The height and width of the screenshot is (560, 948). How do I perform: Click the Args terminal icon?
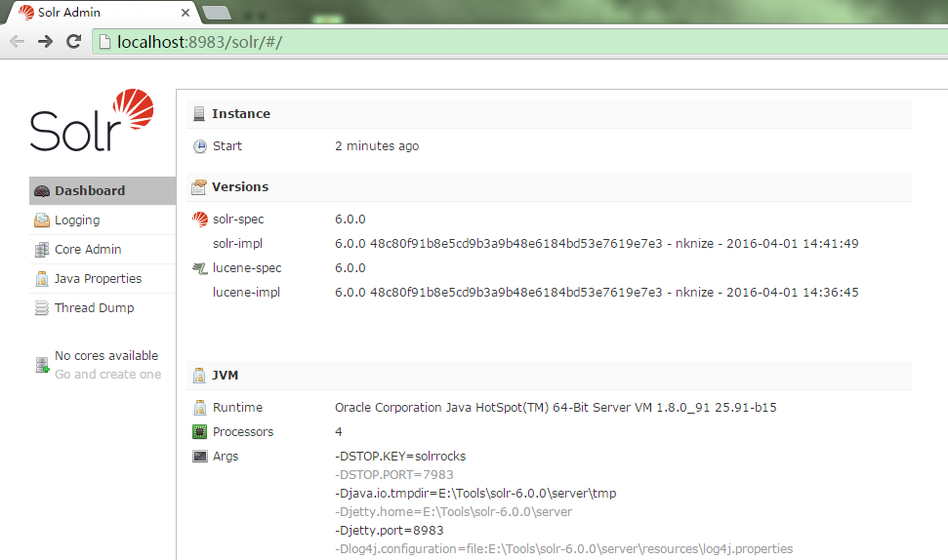[x=199, y=456]
